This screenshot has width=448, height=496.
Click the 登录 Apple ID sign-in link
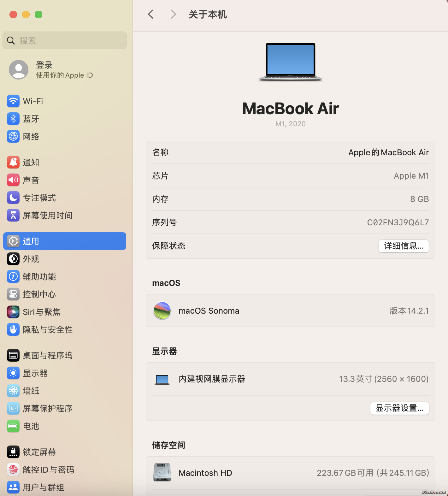click(44, 65)
